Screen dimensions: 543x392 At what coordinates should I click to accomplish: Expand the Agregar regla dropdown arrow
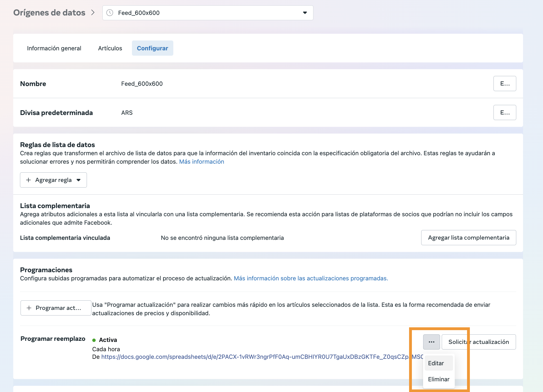click(x=78, y=180)
